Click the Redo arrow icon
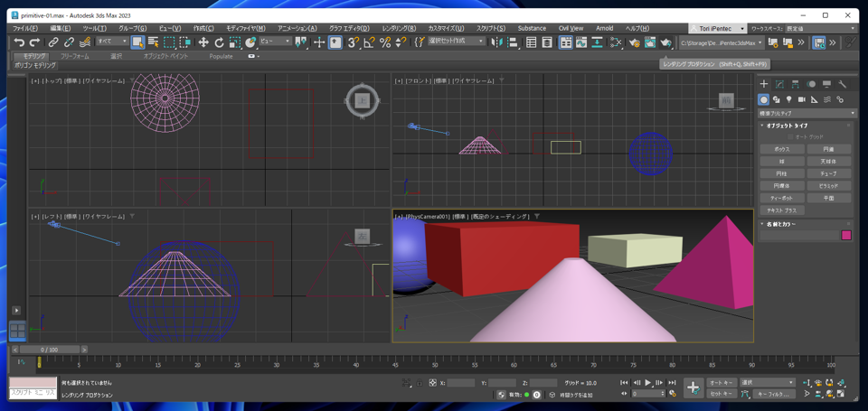The height and width of the screenshot is (411, 868). (x=34, y=42)
